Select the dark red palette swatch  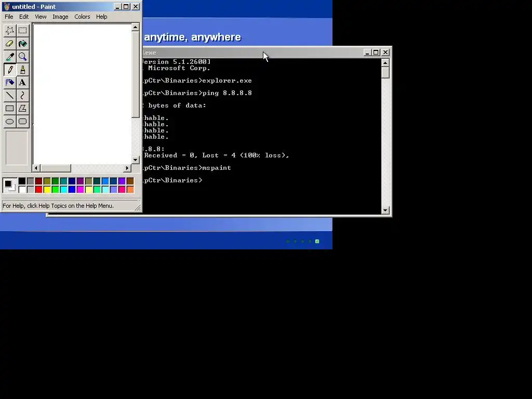[x=38, y=181]
